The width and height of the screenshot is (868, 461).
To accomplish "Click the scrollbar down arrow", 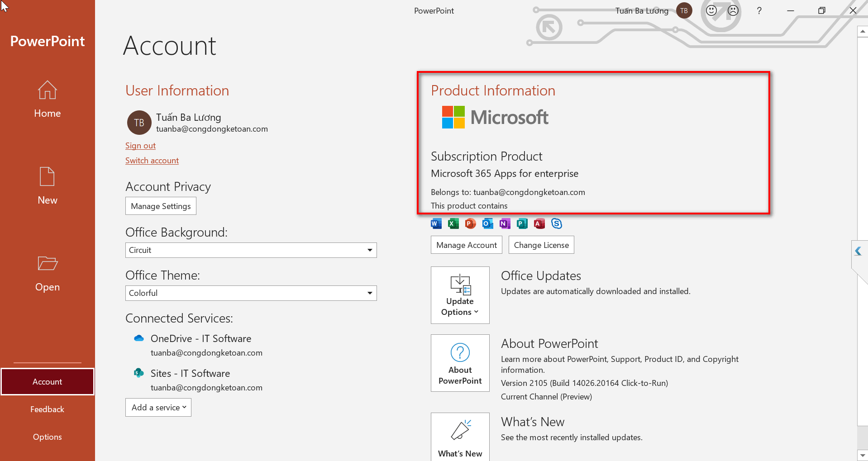I will pos(863,455).
